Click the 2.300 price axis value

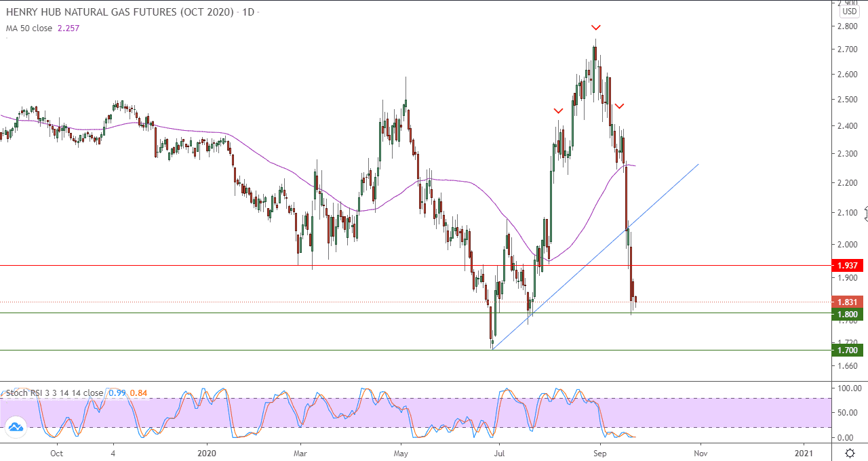(x=849, y=154)
